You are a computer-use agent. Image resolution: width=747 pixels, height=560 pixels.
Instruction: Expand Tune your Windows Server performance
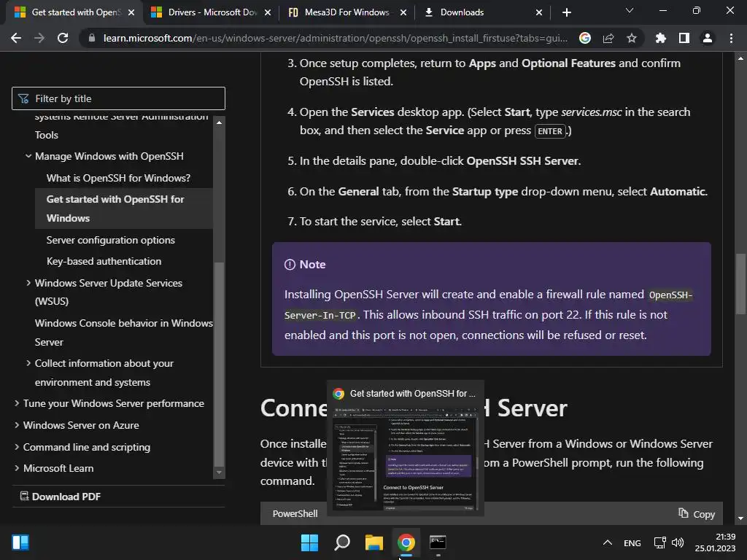17,403
